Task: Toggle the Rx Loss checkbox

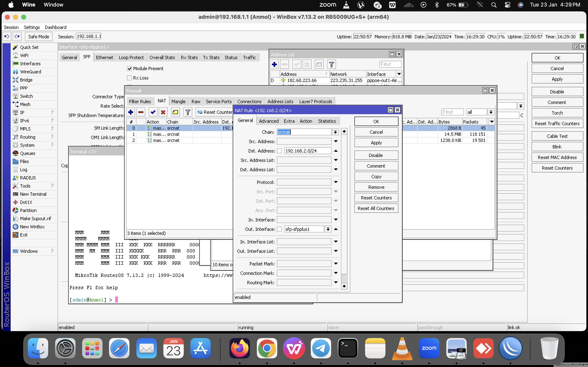Action: [129, 78]
